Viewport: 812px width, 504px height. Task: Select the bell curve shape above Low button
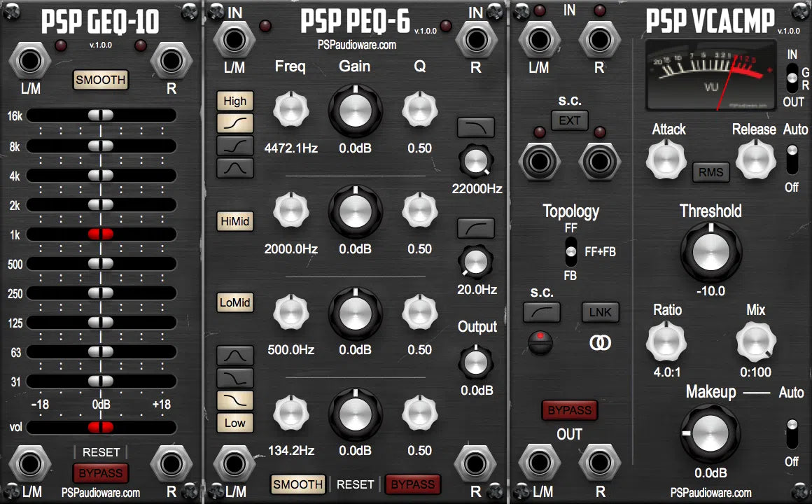(234, 356)
